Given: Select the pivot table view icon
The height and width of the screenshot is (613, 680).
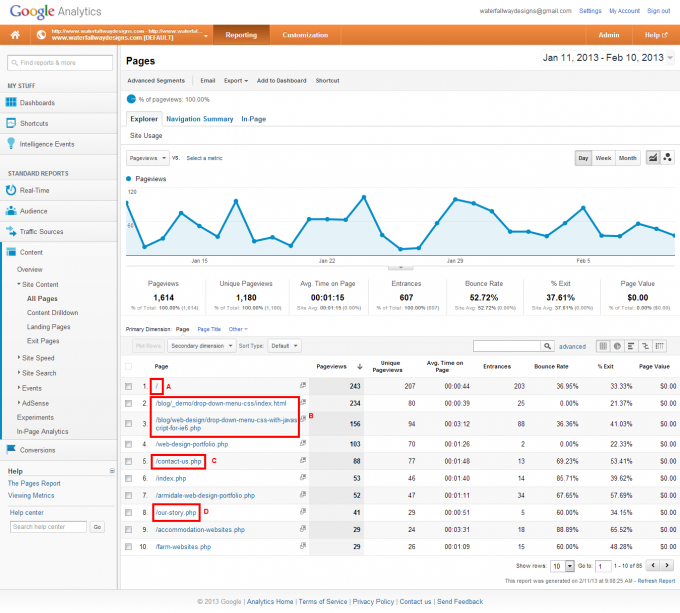Looking at the screenshot, I should click(x=660, y=346).
